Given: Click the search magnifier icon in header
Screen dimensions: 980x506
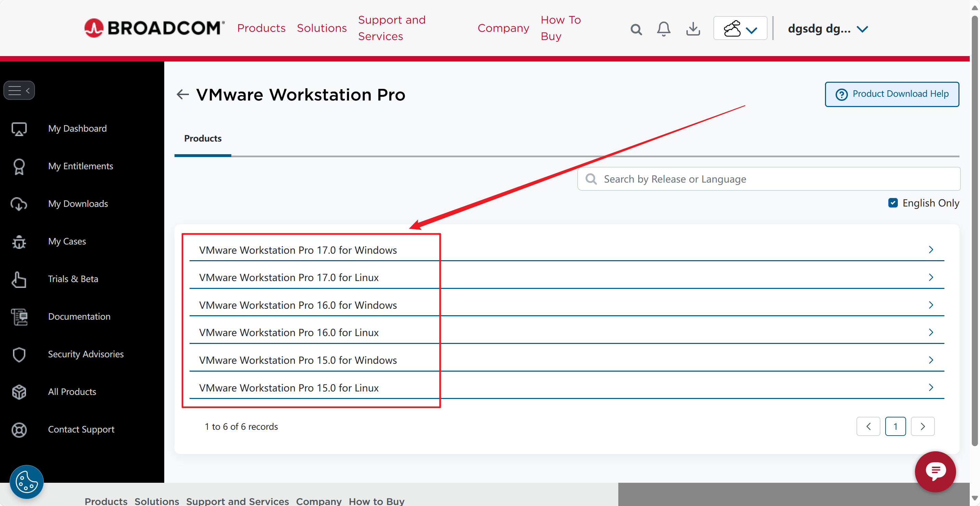Looking at the screenshot, I should point(636,29).
